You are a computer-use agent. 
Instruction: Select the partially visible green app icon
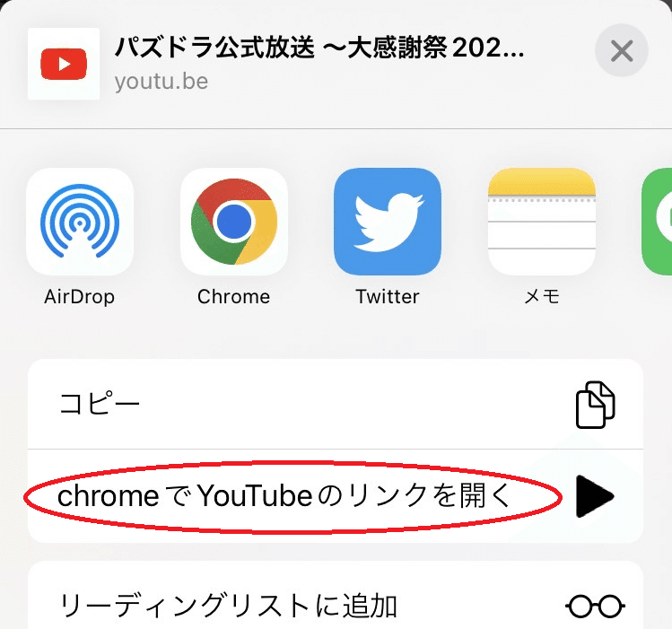[x=657, y=222]
